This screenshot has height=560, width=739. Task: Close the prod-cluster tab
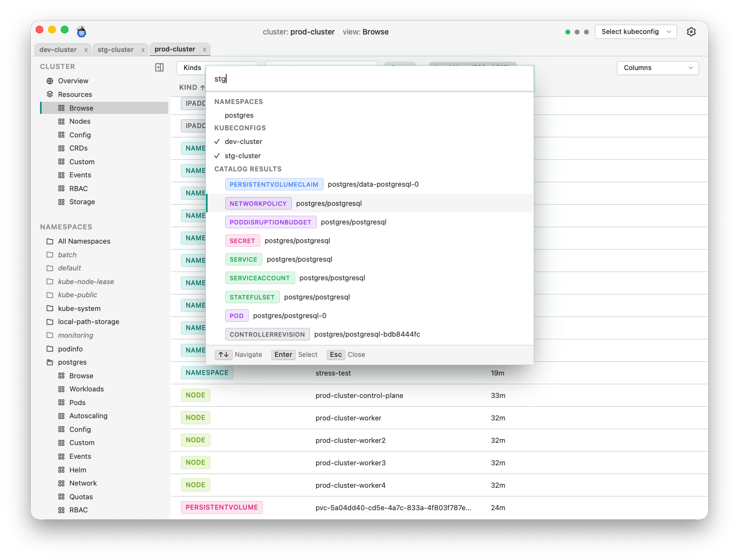[x=204, y=50]
